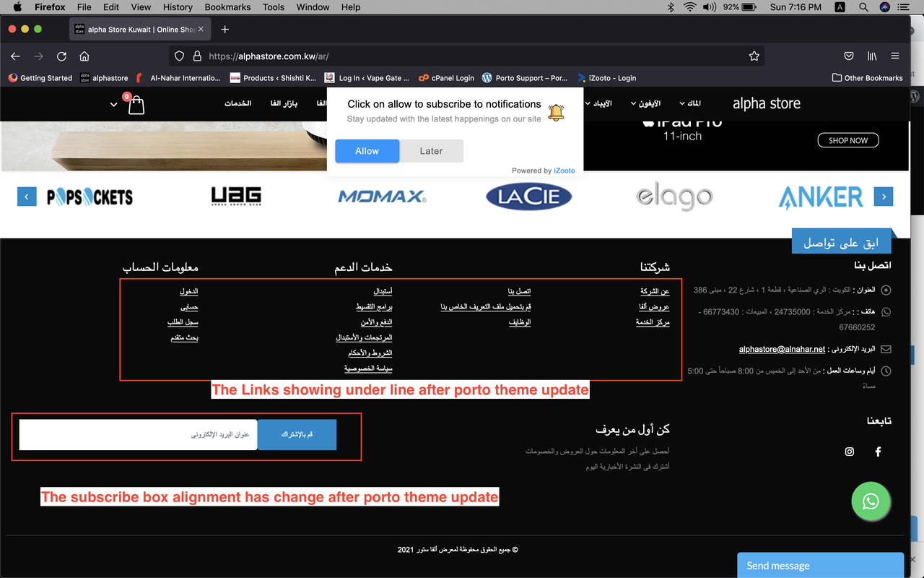Screen dimensions: 924x578
Task: Open the green WhatsApp chat bubble
Action: click(871, 501)
